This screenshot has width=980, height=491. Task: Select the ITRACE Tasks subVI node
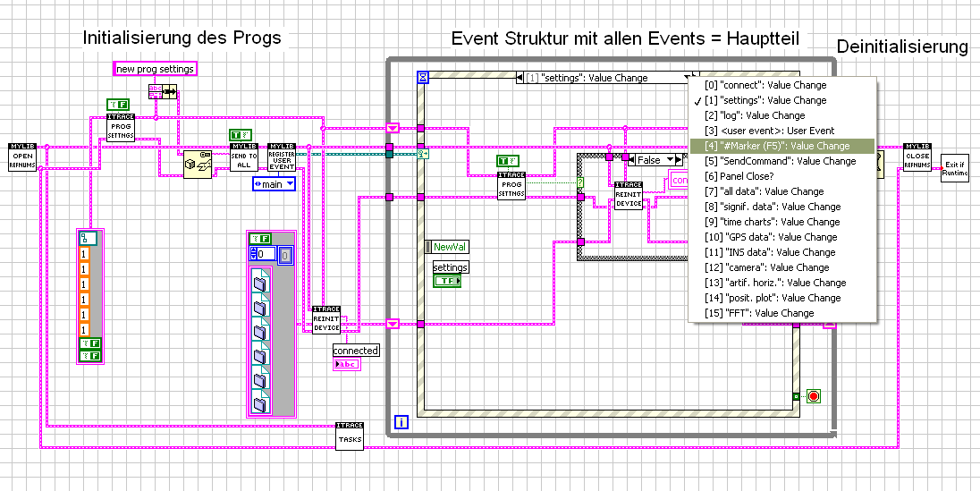pyautogui.click(x=350, y=436)
